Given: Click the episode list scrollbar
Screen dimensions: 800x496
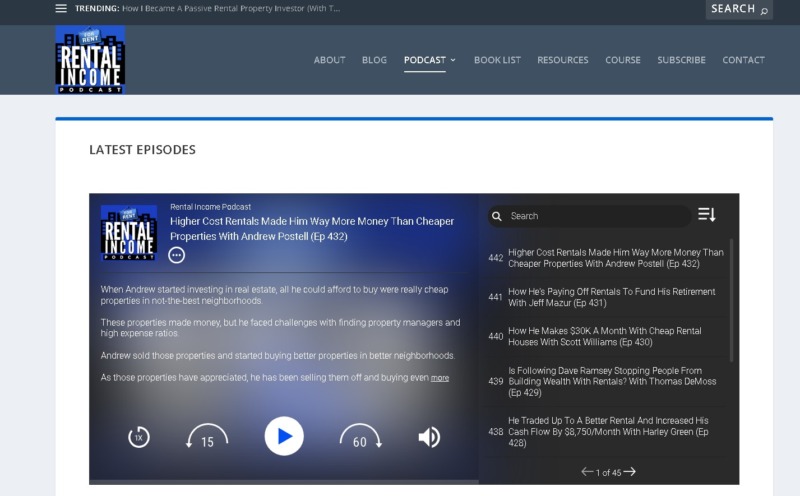Looking at the screenshot, I should (732, 300).
